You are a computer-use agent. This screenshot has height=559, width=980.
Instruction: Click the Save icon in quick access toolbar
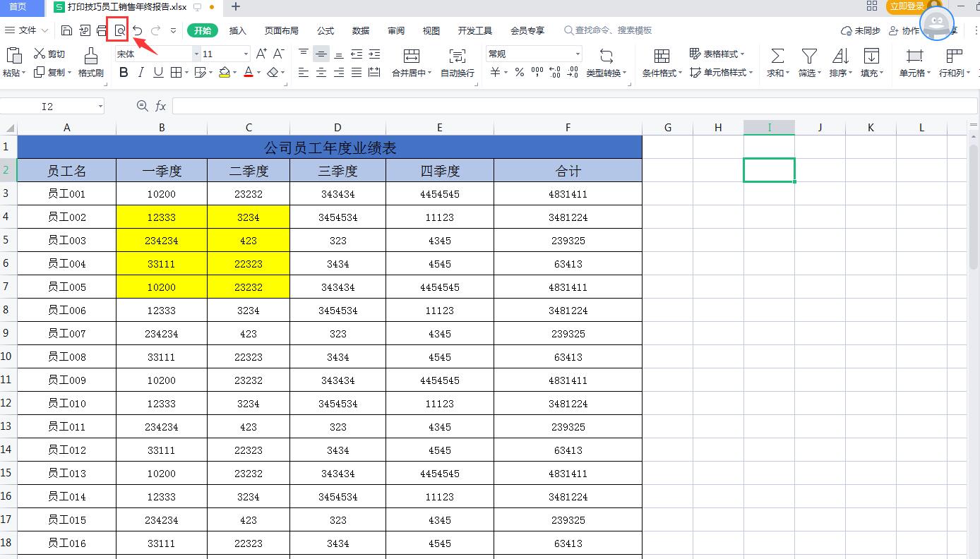point(67,30)
